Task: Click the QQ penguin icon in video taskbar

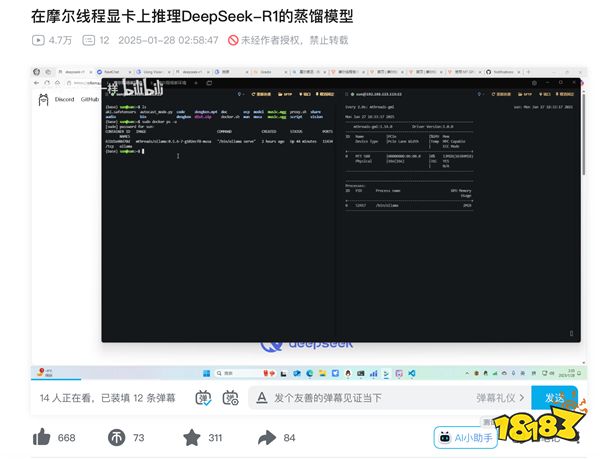Action: (348, 373)
